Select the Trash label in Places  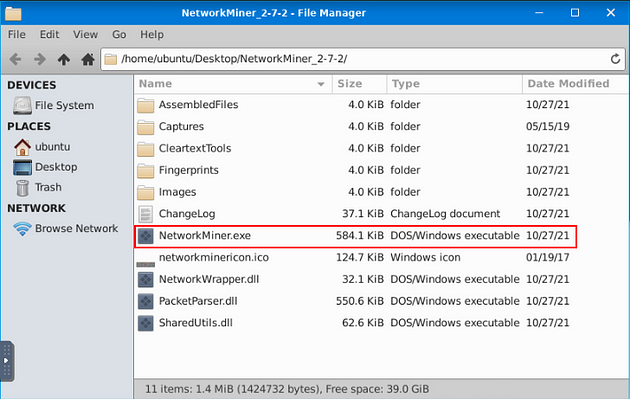(x=48, y=187)
